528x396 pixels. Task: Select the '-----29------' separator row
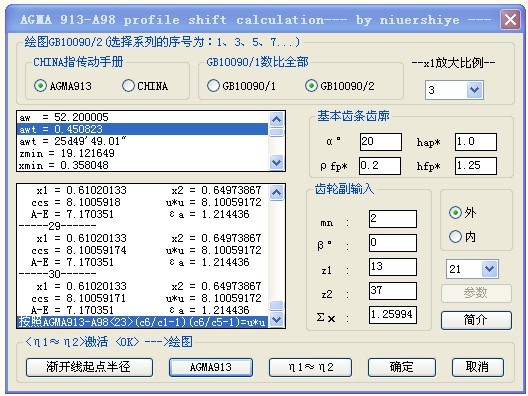point(143,226)
